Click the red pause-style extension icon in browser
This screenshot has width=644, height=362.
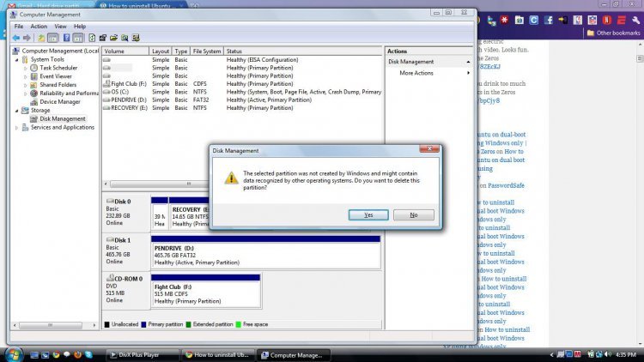click(x=606, y=20)
